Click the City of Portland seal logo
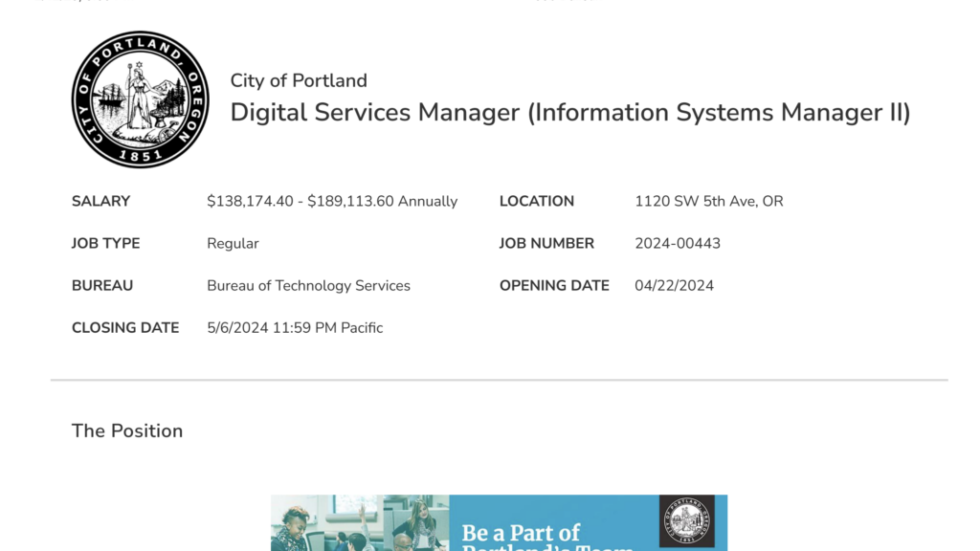The height and width of the screenshot is (551, 980). click(140, 99)
